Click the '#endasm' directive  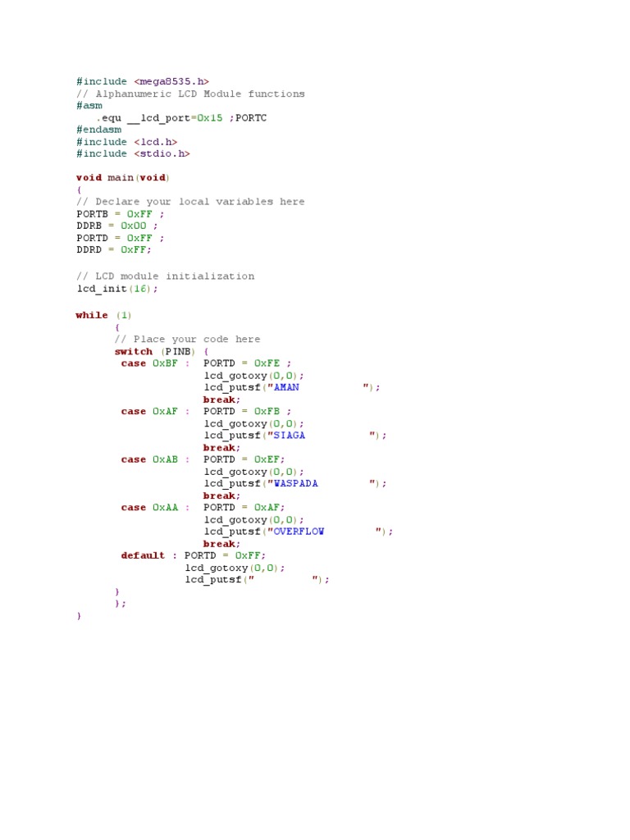[98, 130]
